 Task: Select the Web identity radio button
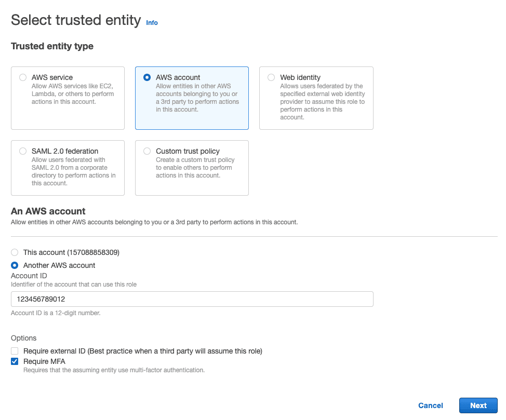click(x=271, y=77)
